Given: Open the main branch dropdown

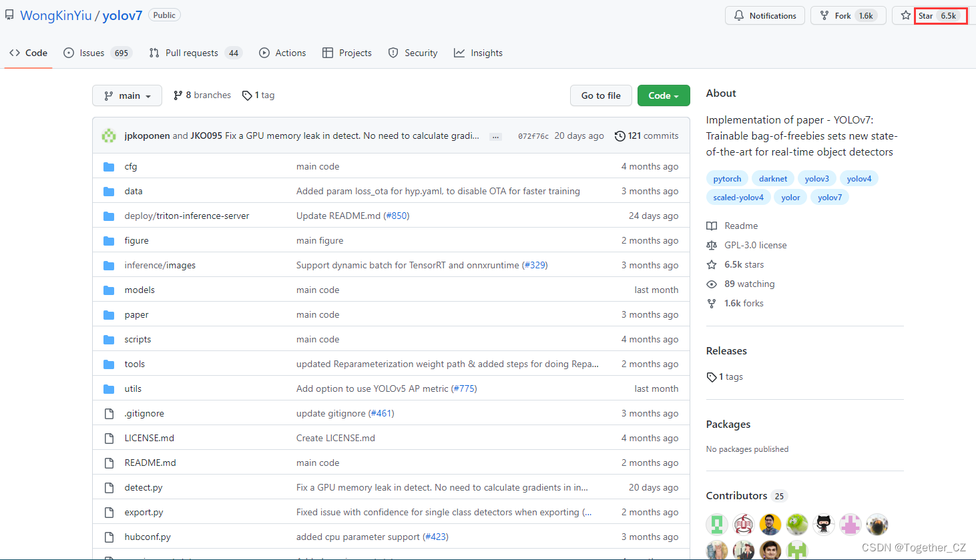Looking at the screenshot, I should tap(127, 95).
